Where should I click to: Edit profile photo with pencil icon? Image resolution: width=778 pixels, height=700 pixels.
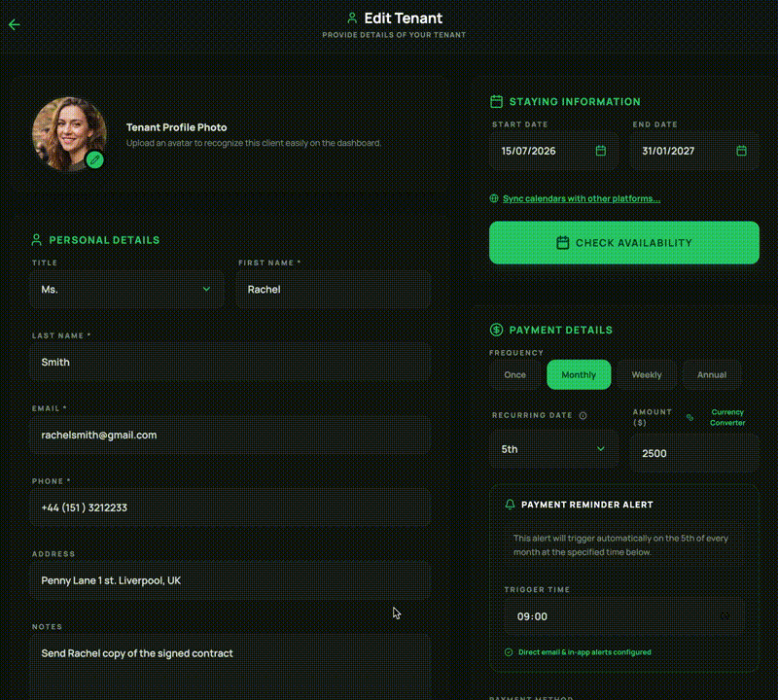[x=94, y=159]
